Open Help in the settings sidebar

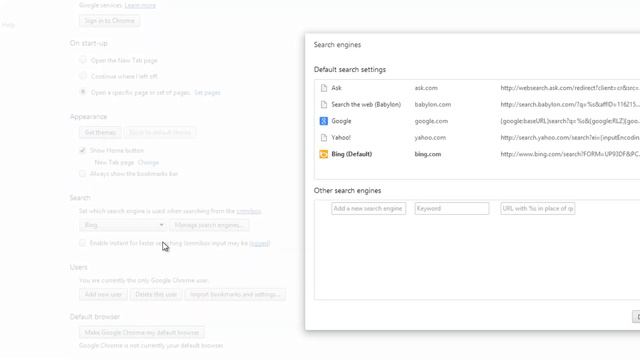pyautogui.click(x=8, y=25)
